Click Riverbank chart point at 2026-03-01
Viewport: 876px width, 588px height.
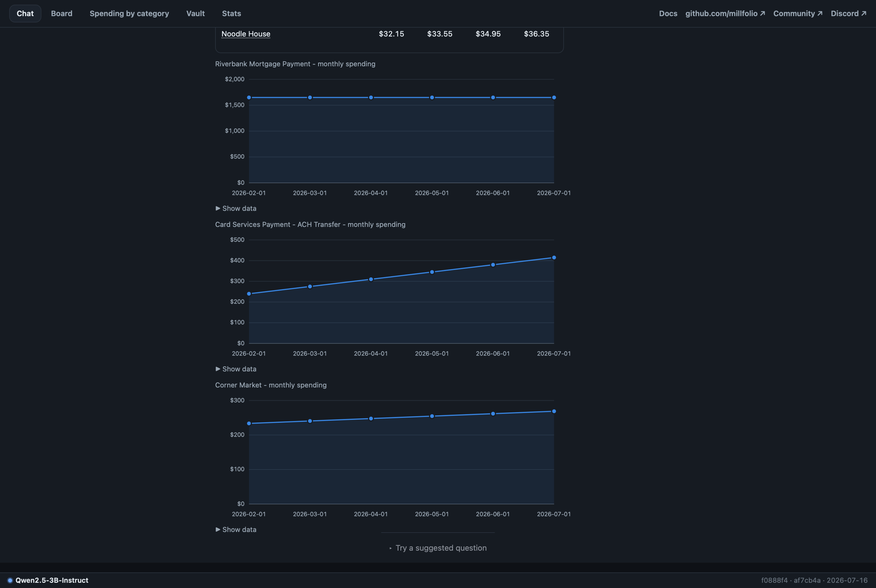(310, 98)
